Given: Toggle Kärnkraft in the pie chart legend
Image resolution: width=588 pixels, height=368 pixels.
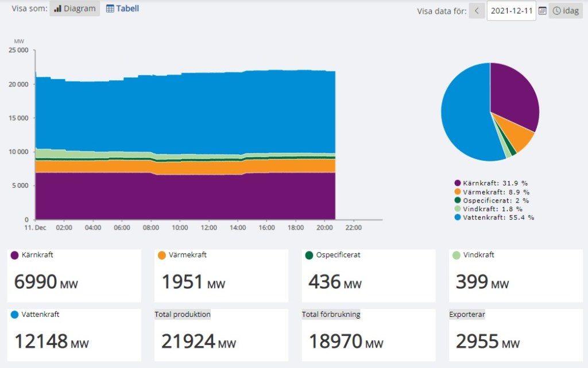Looking at the screenshot, I should pos(491,183).
